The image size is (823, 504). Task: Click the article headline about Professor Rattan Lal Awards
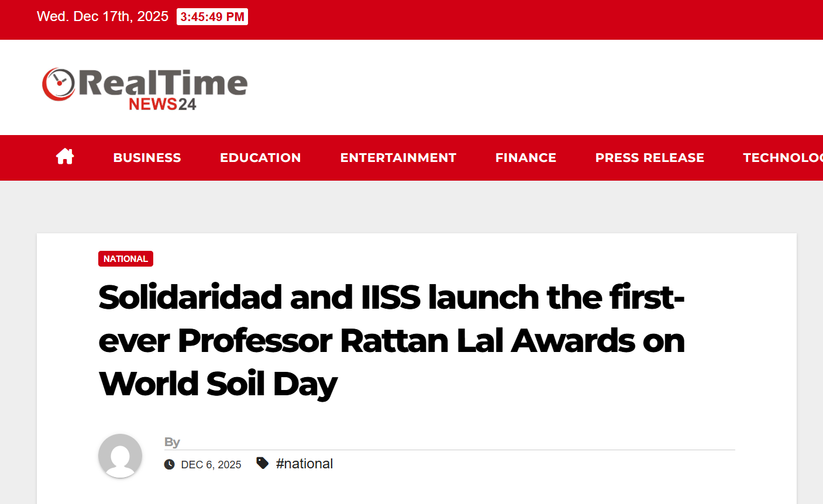(x=392, y=341)
